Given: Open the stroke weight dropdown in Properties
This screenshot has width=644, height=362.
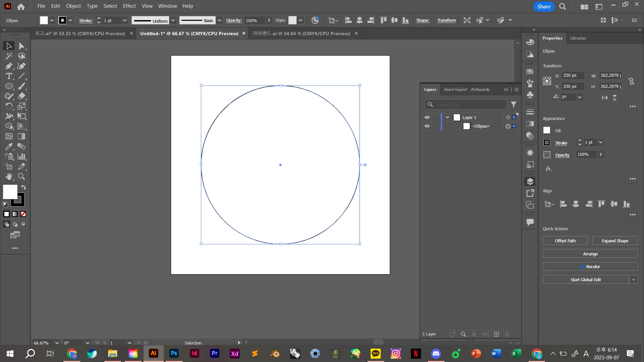Looking at the screenshot, I should pos(601,142).
